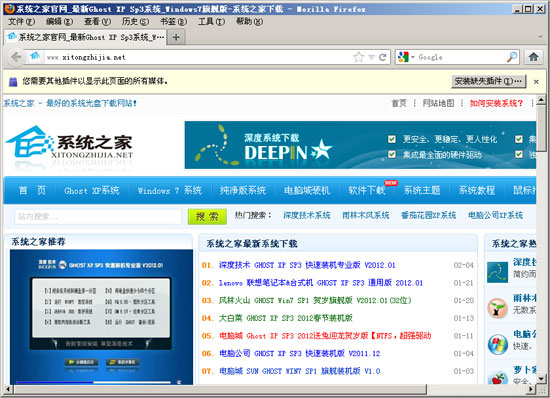This screenshot has width=550, height=398.
Task: Toggle the 更安全、更稳定、更人性化 checkbox
Action: [x=392, y=139]
